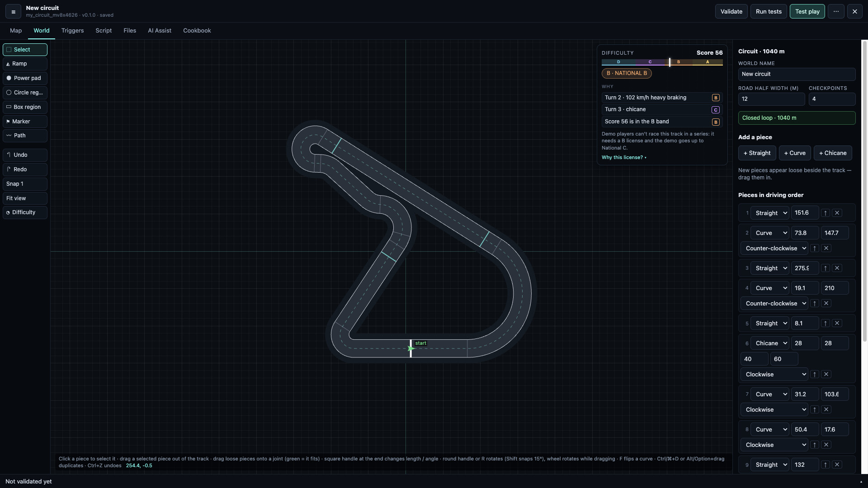Open the more options ellipsis button

click(x=836, y=12)
